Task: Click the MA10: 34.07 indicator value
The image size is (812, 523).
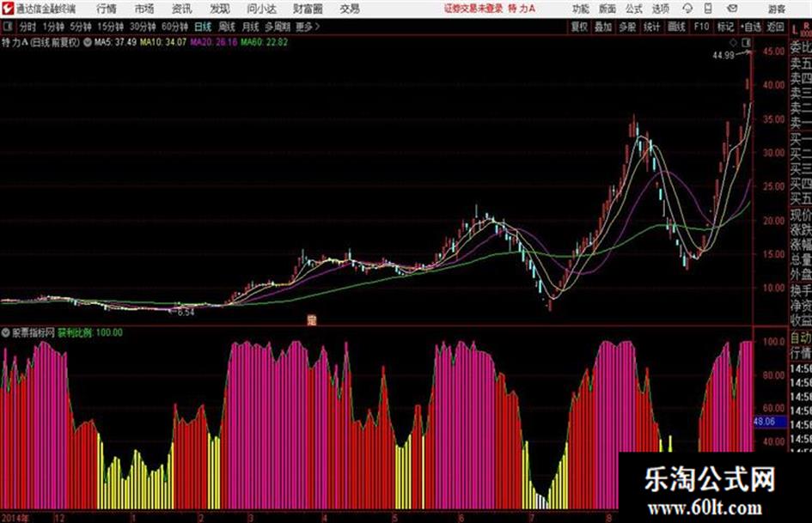Action: point(163,42)
